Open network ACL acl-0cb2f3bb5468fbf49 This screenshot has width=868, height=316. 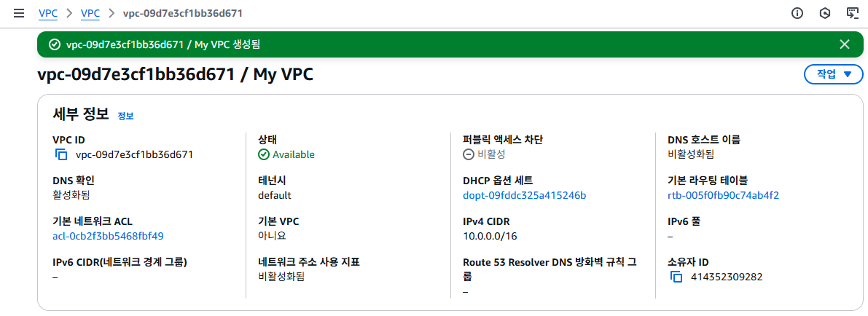(108, 237)
